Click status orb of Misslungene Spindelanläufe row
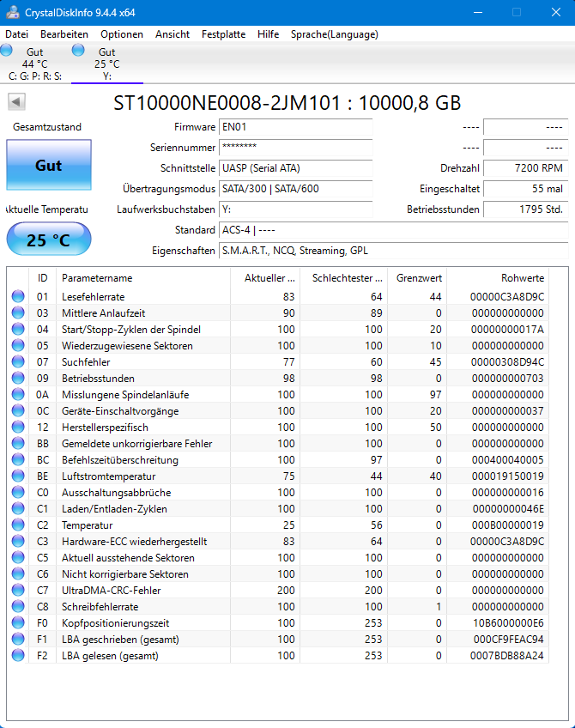Screen dimensions: 575x728 pos(18,394)
